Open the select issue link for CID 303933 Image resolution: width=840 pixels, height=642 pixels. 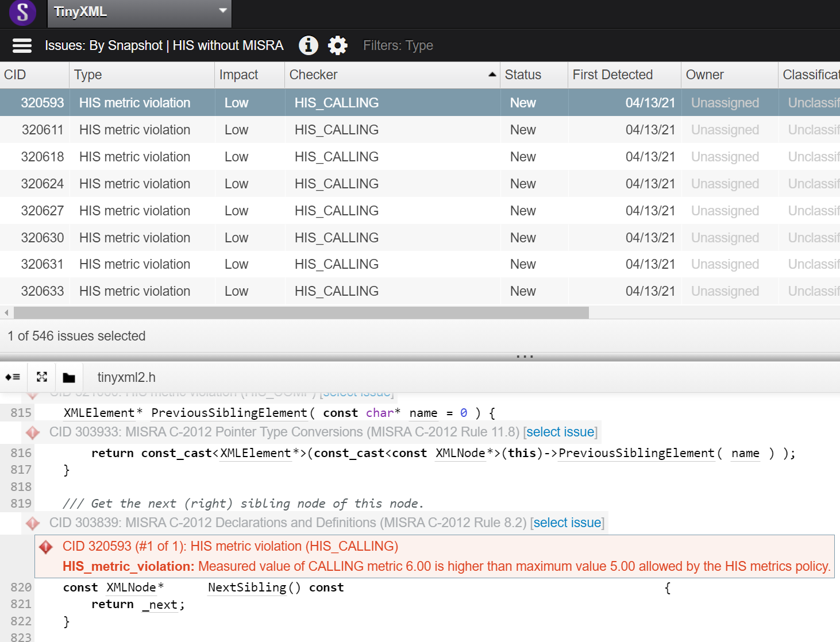click(560, 432)
